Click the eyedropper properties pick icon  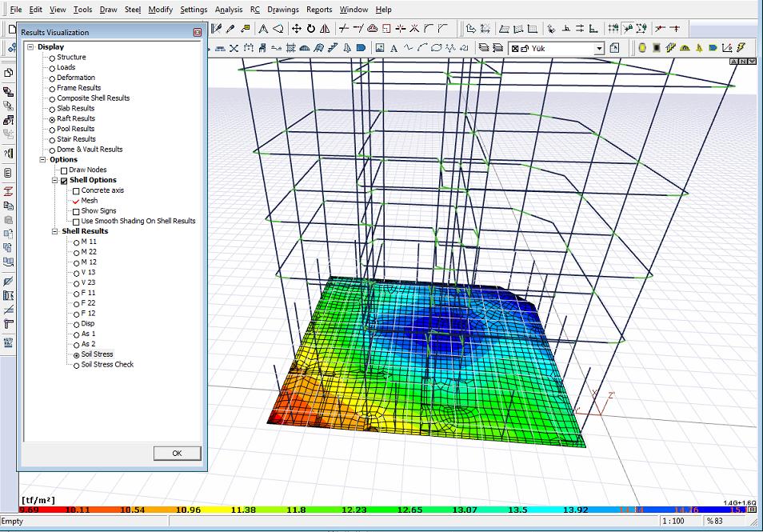coord(231,29)
